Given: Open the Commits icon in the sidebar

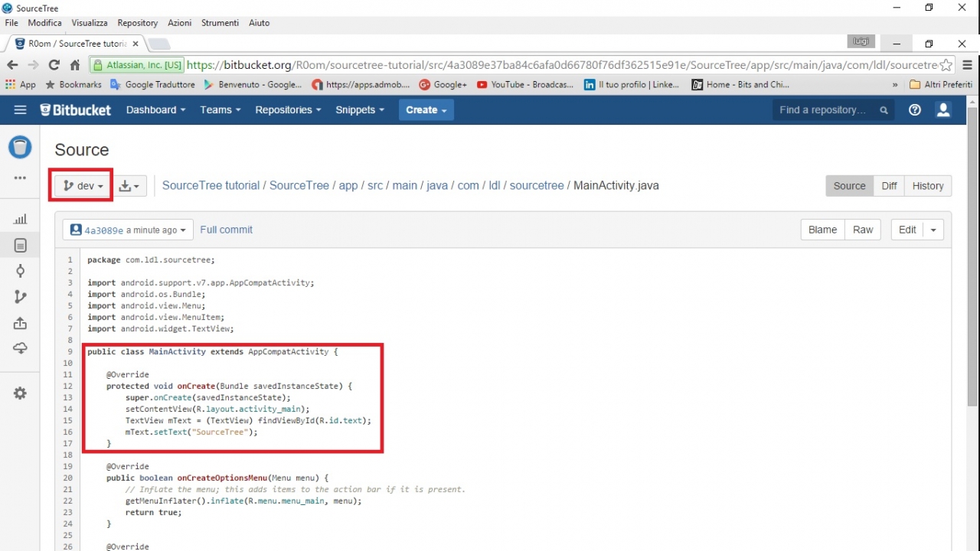Looking at the screenshot, I should click(x=21, y=271).
